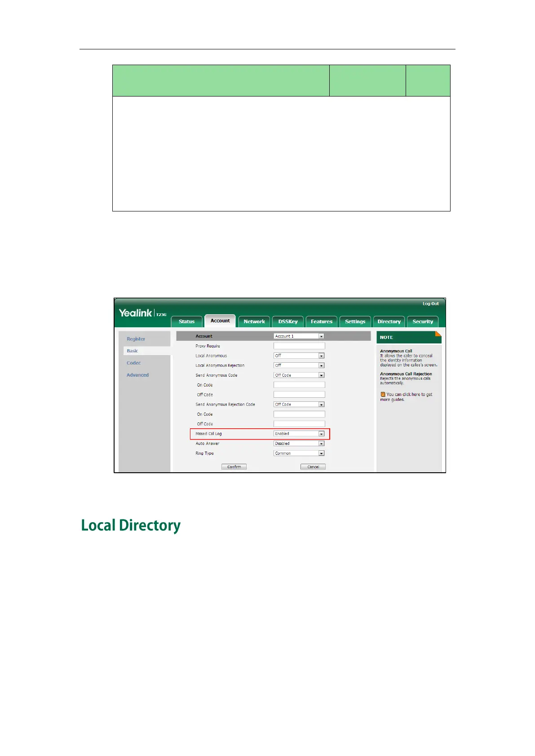Click the Yealink logo

tap(135, 313)
